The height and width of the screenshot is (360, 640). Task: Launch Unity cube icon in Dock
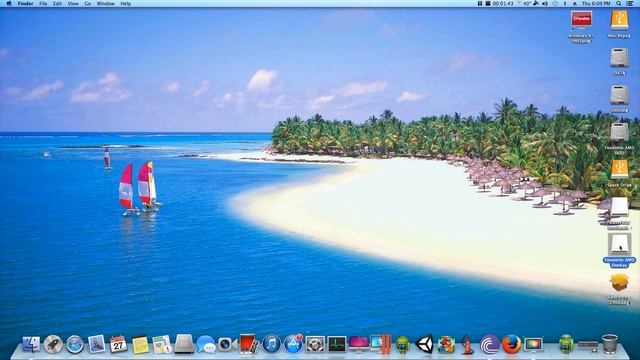[x=424, y=344]
